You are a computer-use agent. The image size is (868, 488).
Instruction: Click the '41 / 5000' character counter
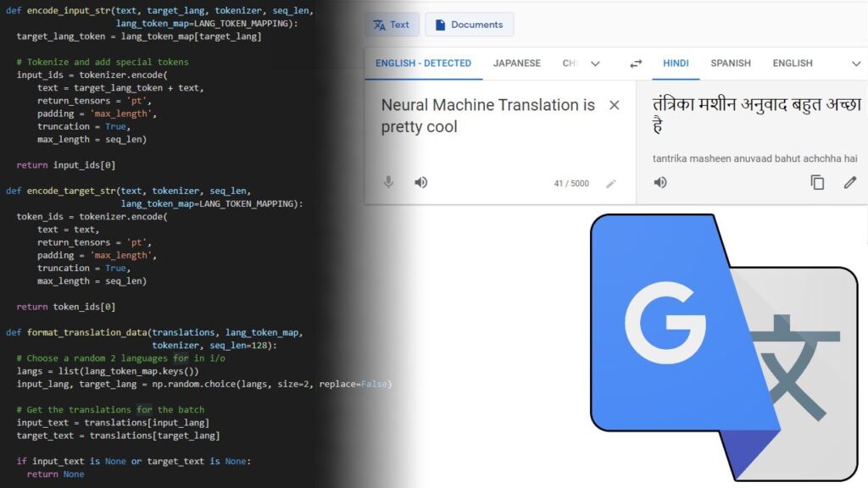point(571,184)
